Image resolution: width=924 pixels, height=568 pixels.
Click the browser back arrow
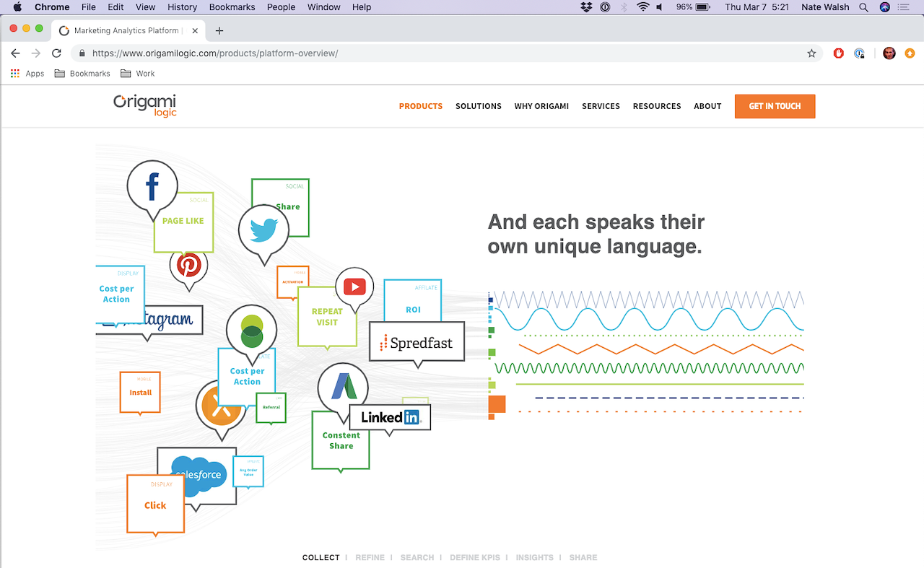15,53
